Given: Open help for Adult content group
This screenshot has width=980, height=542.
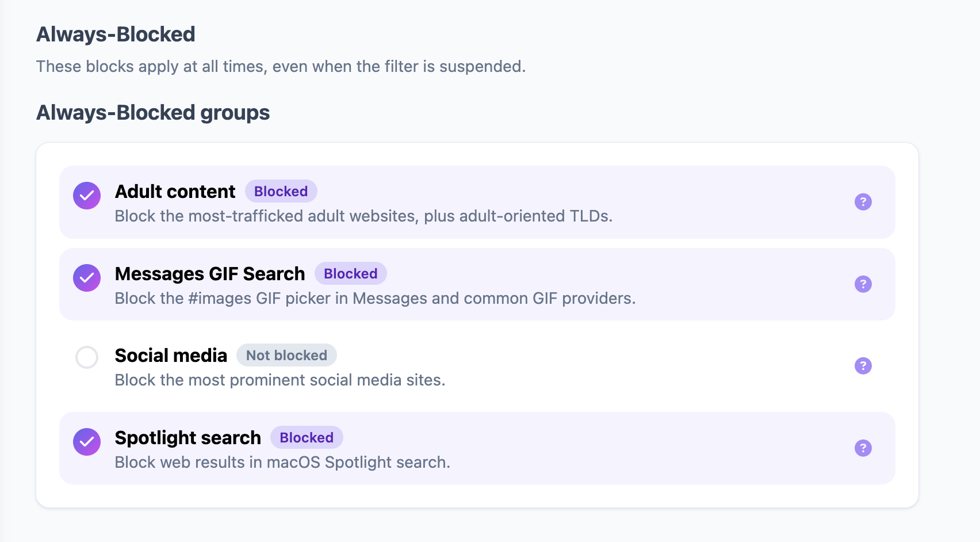Looking at the screenshot, I should coord(863,202).
